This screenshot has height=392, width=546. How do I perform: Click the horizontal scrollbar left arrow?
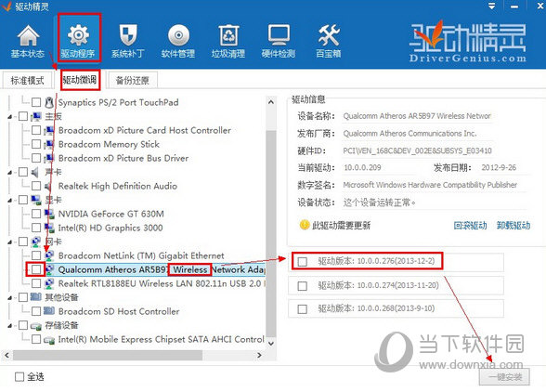pos(6,355)
